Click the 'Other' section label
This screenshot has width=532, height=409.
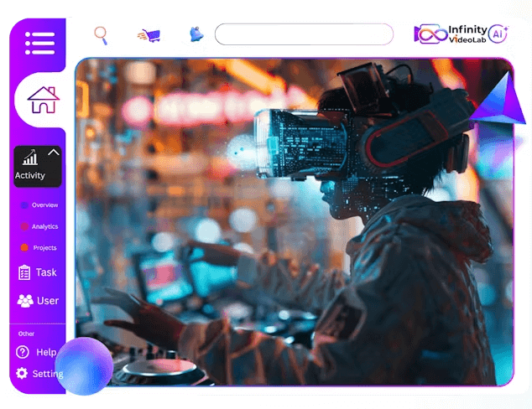pos(26,334)
